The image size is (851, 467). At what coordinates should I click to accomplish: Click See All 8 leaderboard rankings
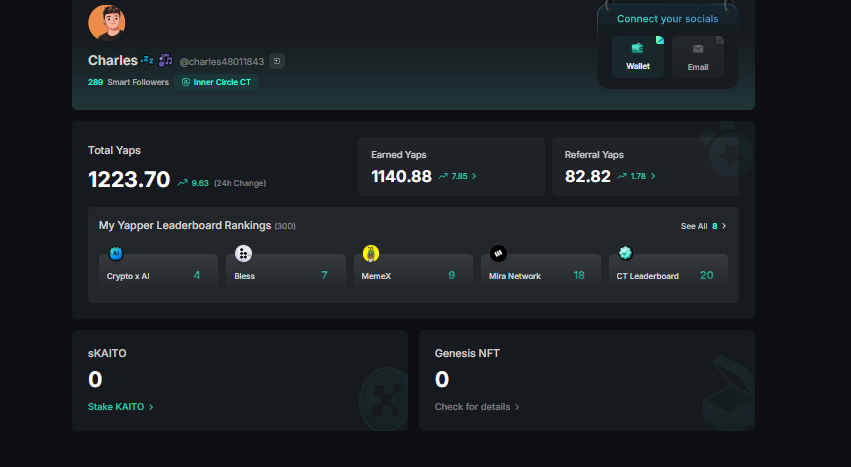(x=703, y=226)
